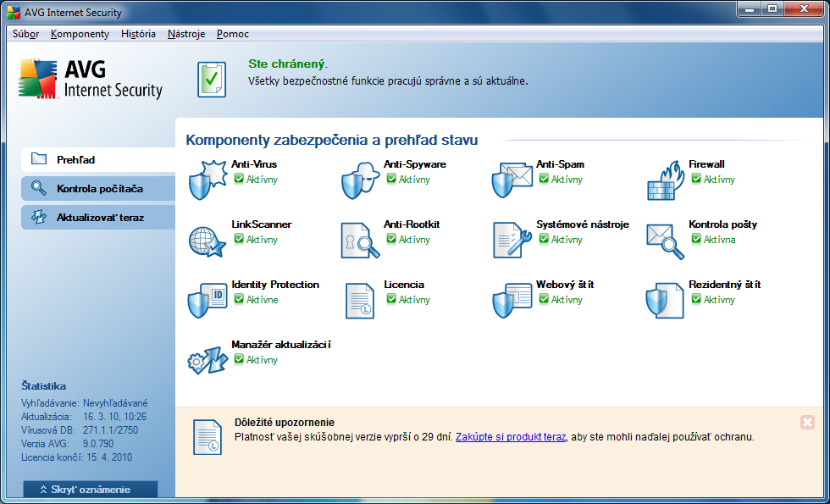Image resolution: width=830 pixels, height=504 pixels.
Task: Click the Anti-Spam envelope shield icon
Action: pyautogui.click(x=512, y=178)
